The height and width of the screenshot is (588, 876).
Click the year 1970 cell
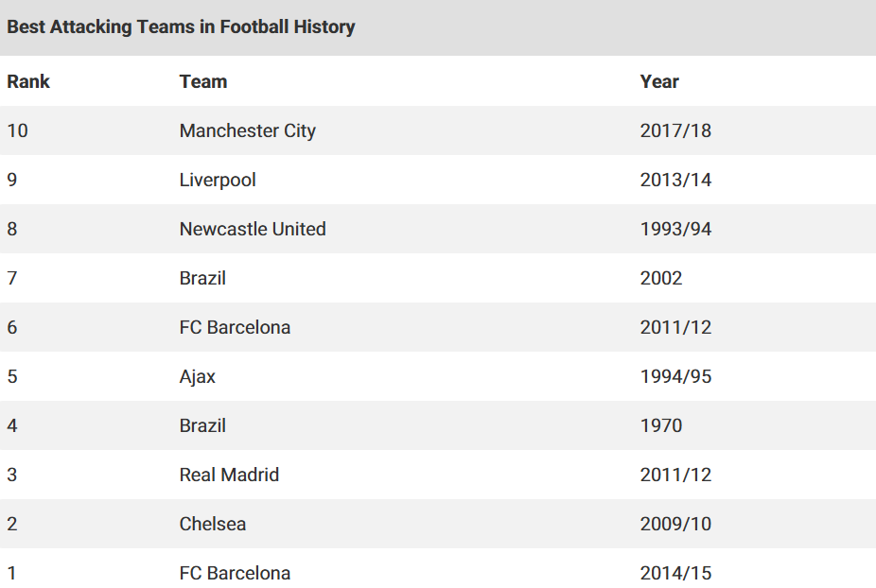coord(661,425)
